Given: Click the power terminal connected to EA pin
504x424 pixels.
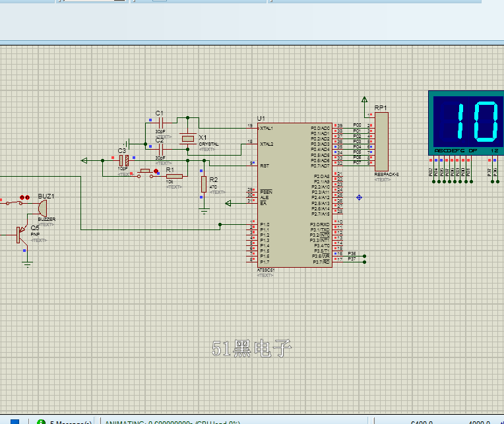Looking at the screenshot, I should coord(228,203).
